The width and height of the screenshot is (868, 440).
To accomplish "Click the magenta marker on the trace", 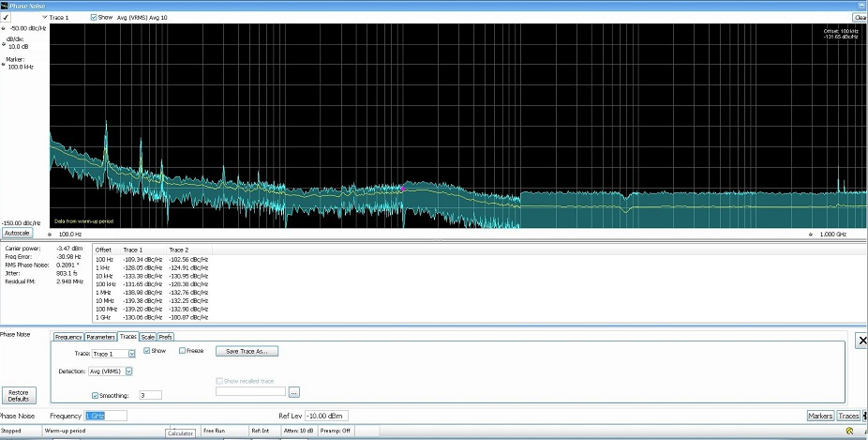I will point(403,188).
